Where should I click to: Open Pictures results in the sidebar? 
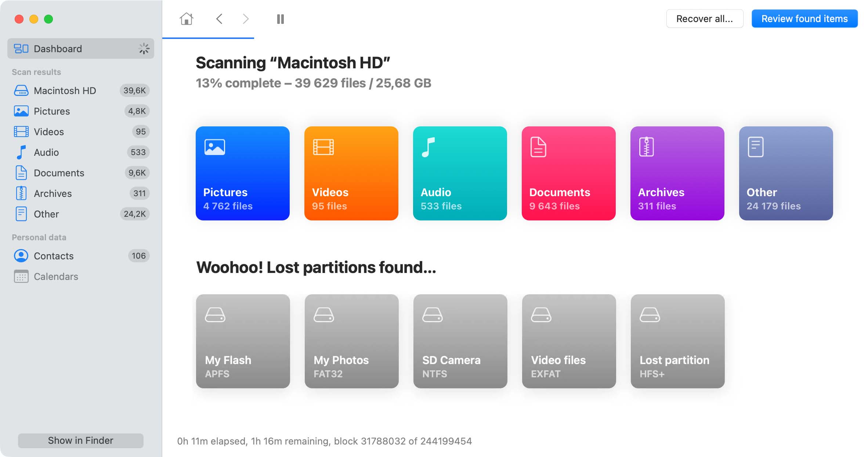tap(51, 111)
